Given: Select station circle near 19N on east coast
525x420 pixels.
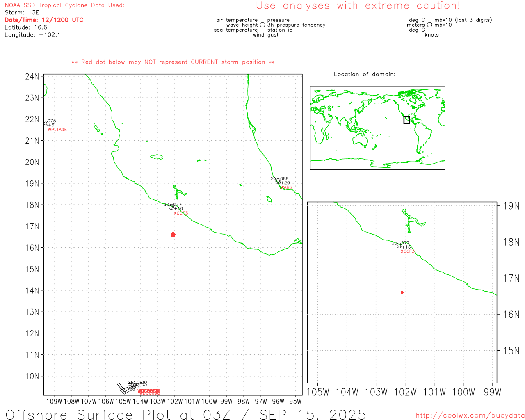Looking at the screenshot, I should pyautogui.click(x=278, y=181).
